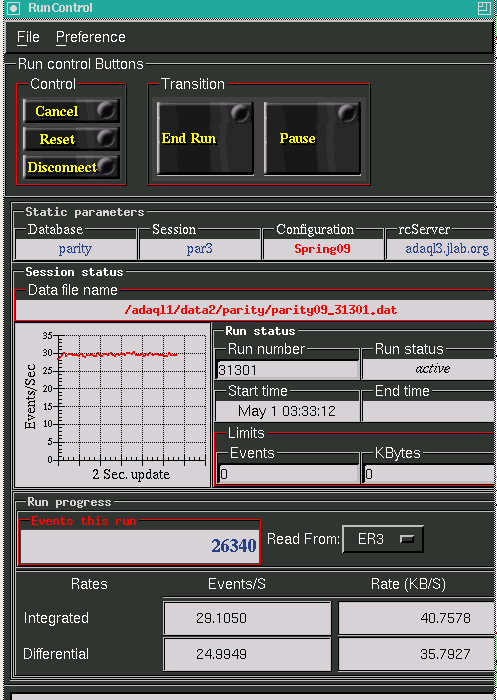Image resolution: width=497 pixels, height=700 pixels.
Task: Click the Reset control button
Action: pyautogui.click(x=71, y=139)
